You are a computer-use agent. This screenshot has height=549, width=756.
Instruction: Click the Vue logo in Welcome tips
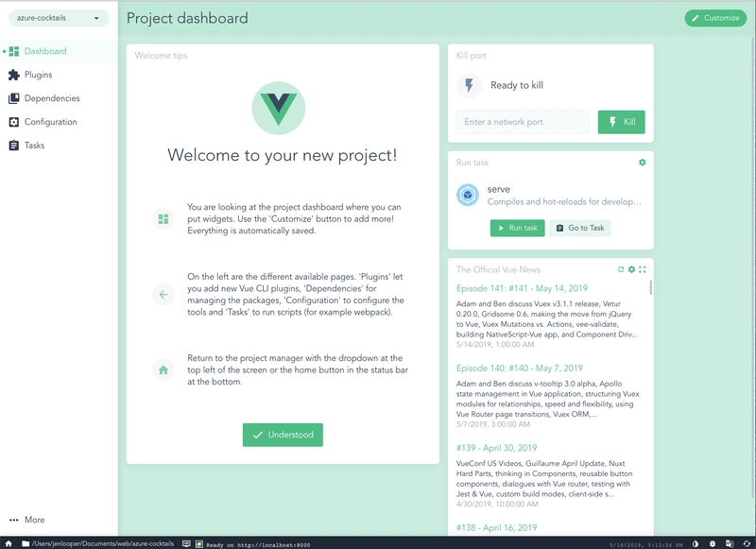[x=279, y=108]
